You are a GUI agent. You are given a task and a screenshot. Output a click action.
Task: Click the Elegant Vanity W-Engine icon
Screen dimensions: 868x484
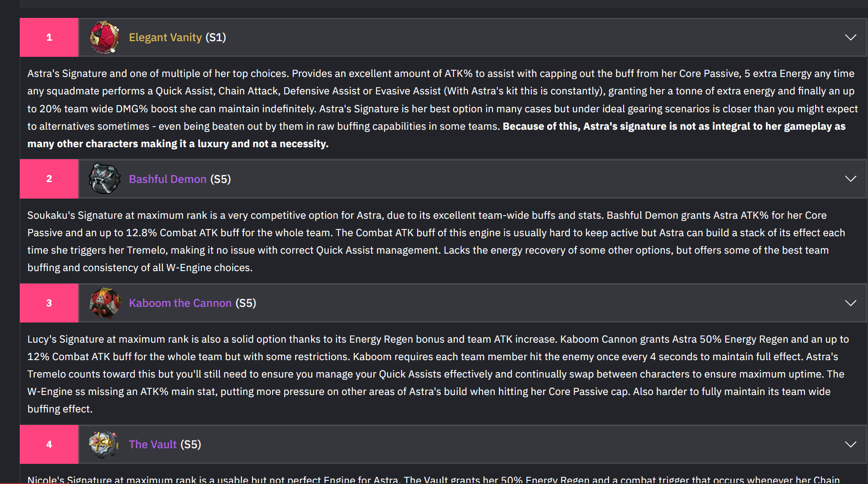[104, 38]
